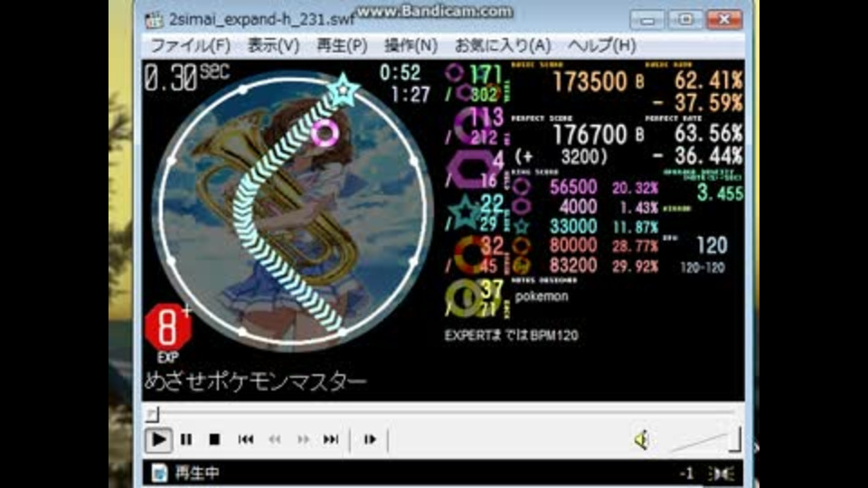Click the song title めざせポケモンマスター
This screenshot has width=868, height=488.
pos(256,381)
